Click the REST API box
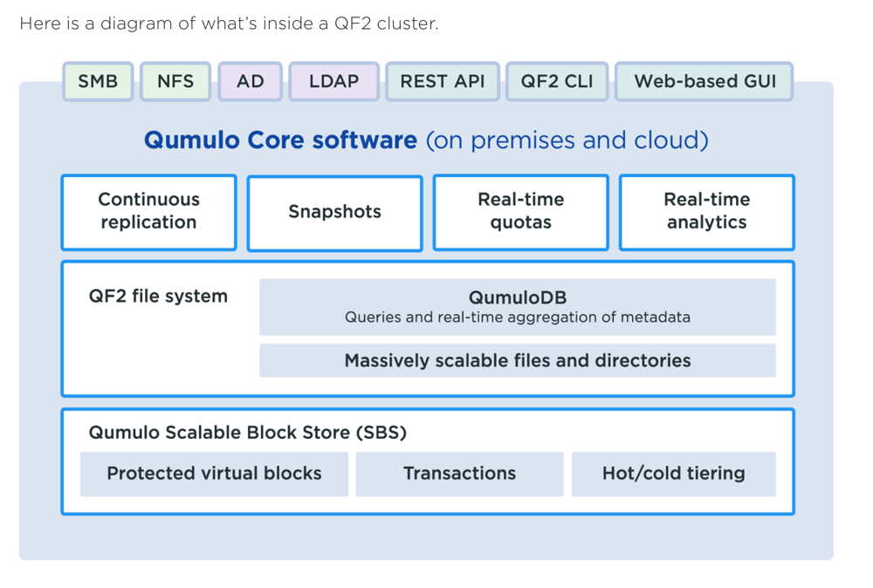This screenshot has height=588, width=873. (x=443, y=81)
